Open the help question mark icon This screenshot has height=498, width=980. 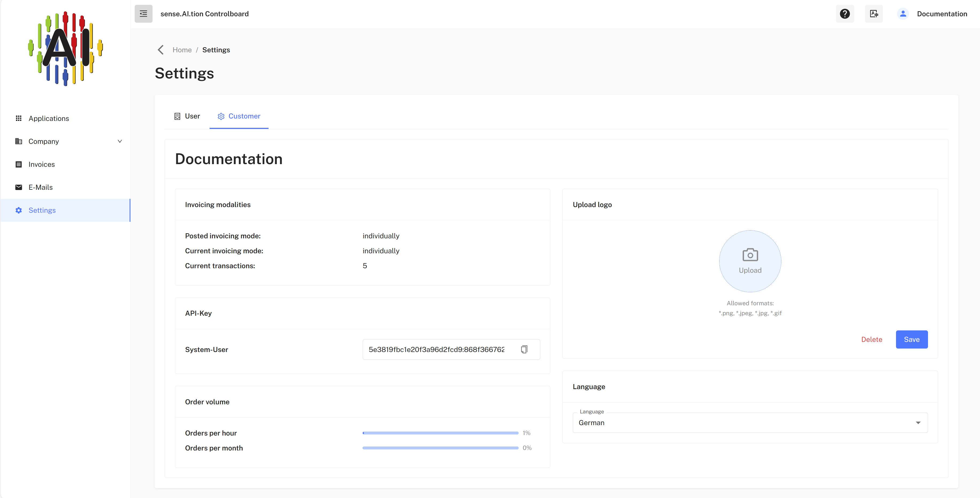845,14
